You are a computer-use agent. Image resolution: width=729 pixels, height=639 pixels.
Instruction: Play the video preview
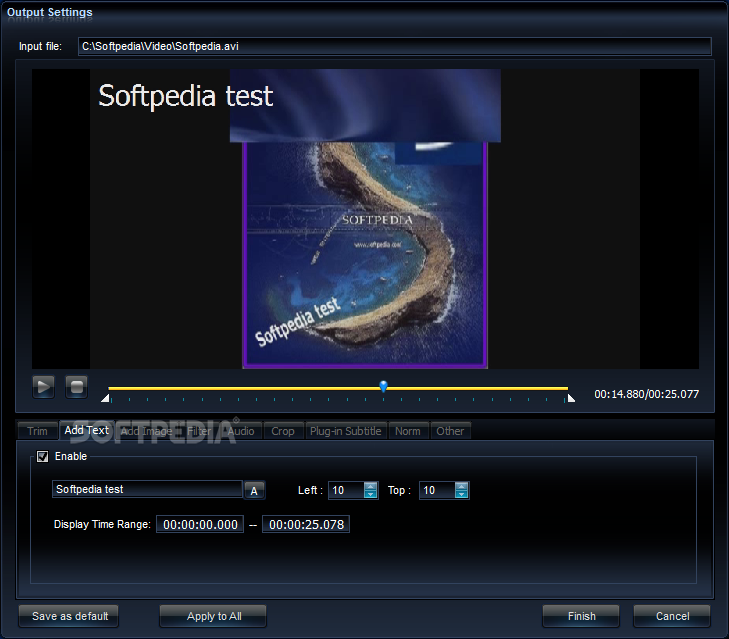(x=43, y=386)
